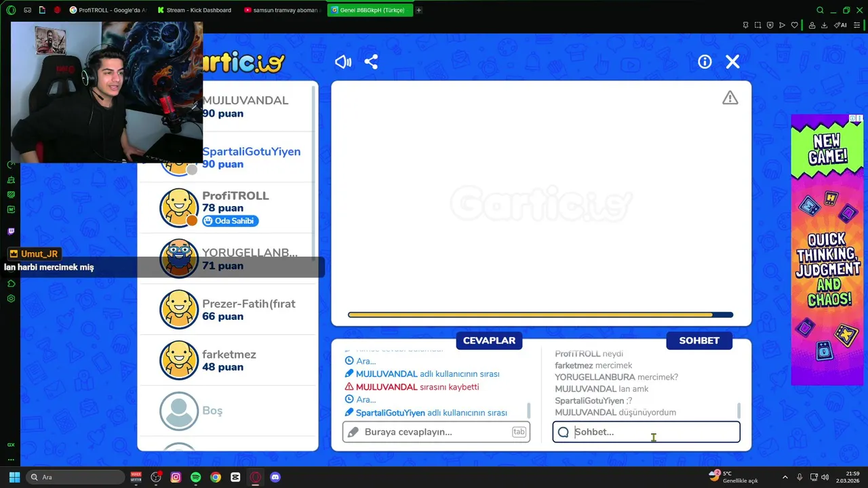Focus the 'Buraya cevaplayın' answer field

(436, 432)
